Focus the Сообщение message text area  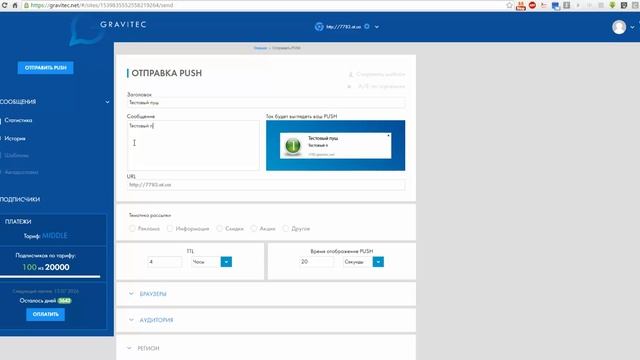pyautogui.click(x=193, y=145)
